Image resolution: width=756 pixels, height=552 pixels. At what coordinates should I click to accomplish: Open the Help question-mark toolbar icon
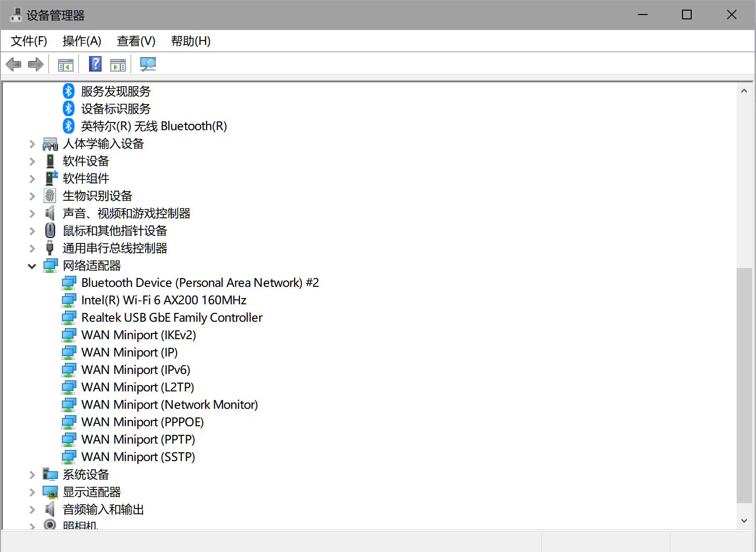tap(95, 64)
